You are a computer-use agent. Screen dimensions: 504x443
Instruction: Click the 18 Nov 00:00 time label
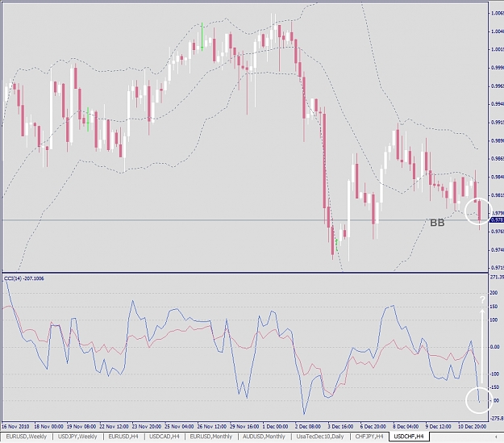click(48, 426)
